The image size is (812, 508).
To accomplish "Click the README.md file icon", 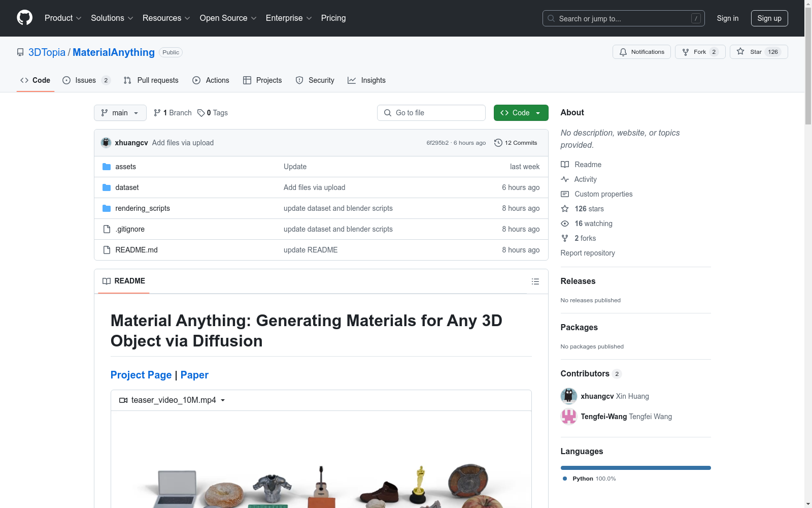I will pos(107,250).
